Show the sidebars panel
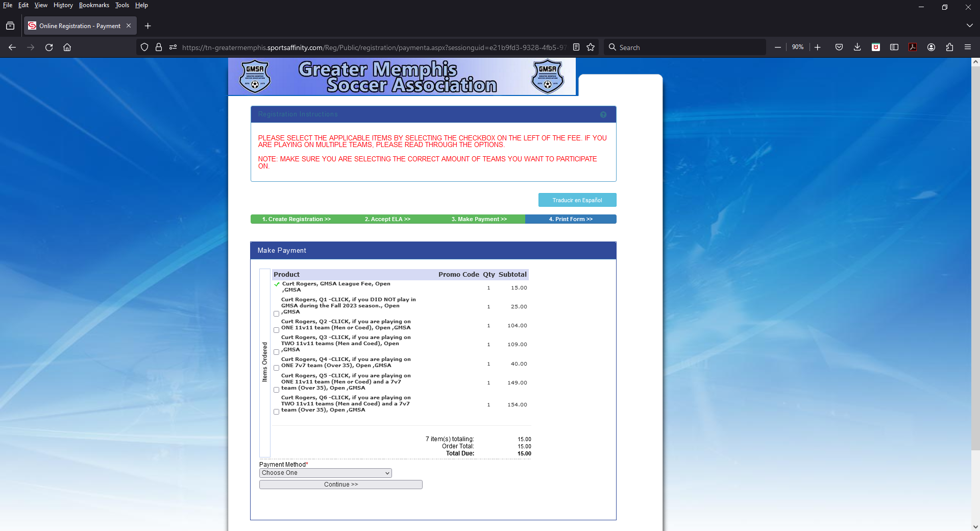 coord(894,47)
